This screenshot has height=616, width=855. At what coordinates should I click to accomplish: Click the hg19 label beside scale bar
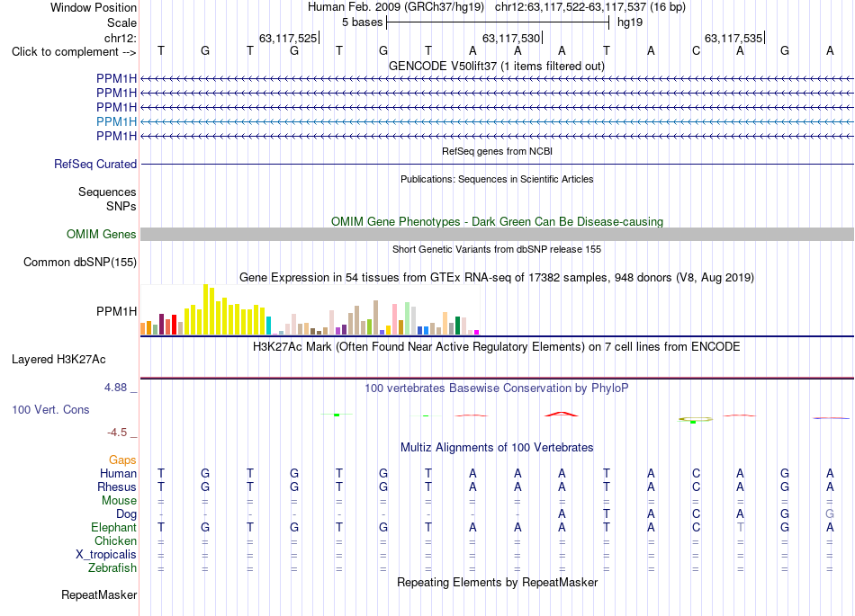(x=630, y=22)
